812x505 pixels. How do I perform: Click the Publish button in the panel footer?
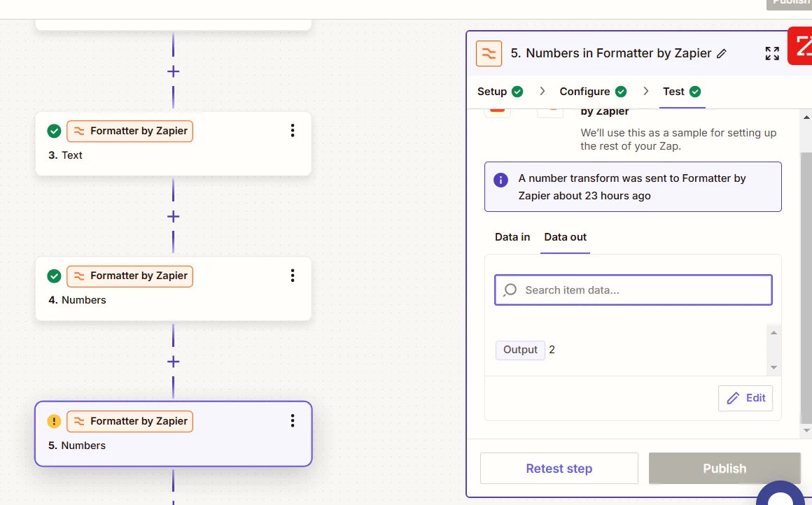coord(724,468)
